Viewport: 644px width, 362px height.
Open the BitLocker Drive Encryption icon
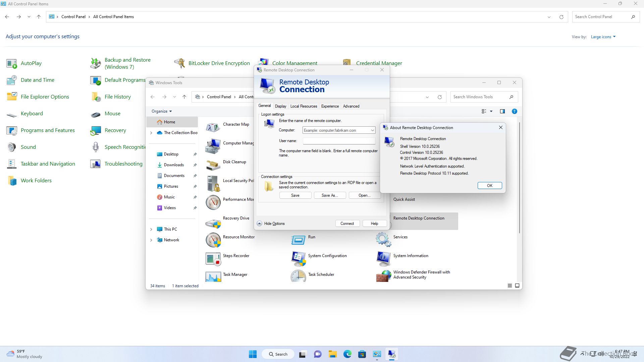[x=179, y=63]
